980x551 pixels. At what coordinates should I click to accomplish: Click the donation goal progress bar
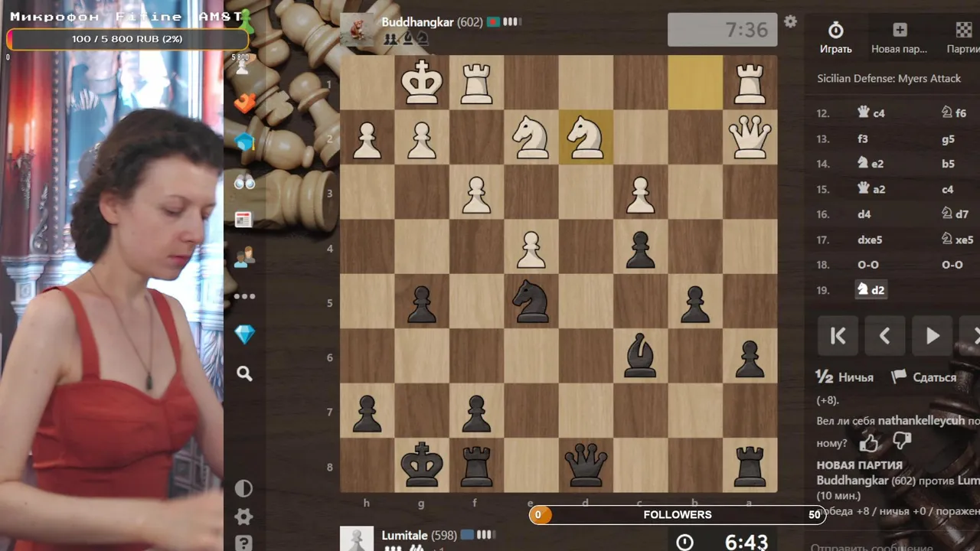127,38
